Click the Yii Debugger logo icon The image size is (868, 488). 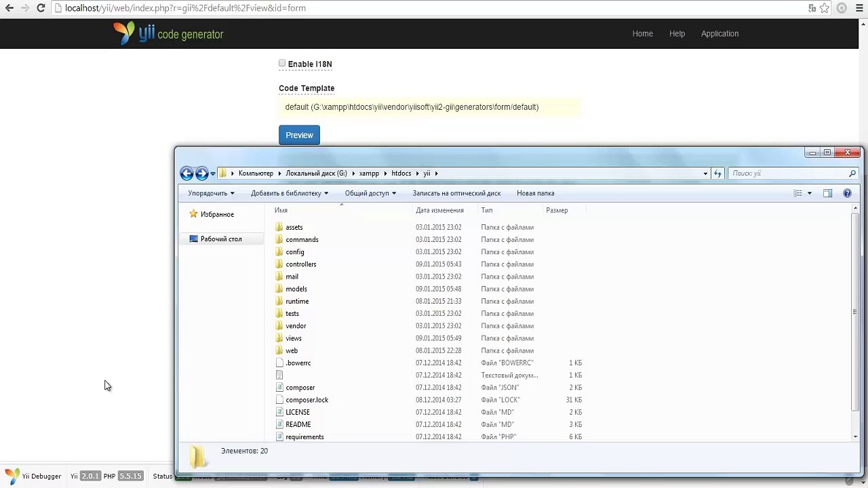(12, 476)
